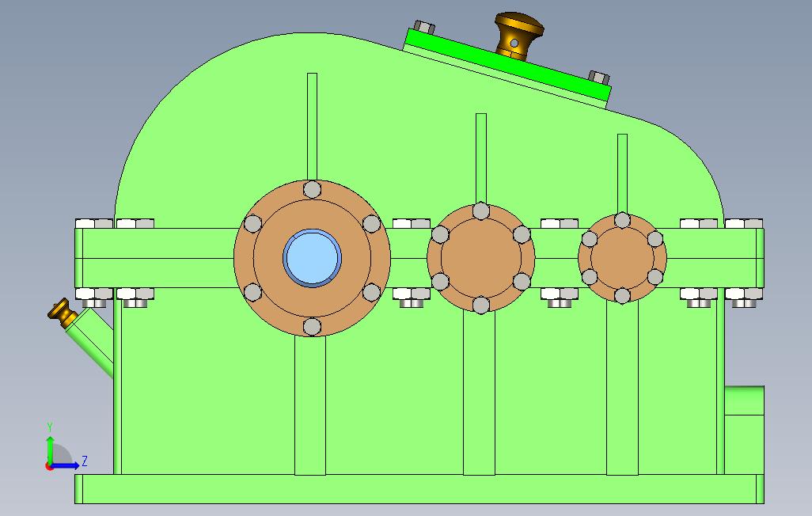Click the Y label of the coordinate triad

(x=50, y=427)
